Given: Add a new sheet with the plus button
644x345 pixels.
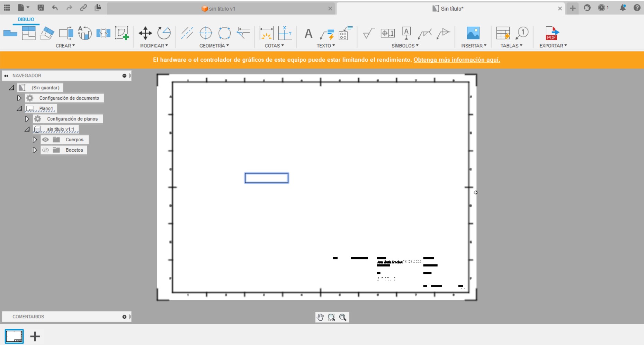Looking at the screenshot, I should point(35,336).
